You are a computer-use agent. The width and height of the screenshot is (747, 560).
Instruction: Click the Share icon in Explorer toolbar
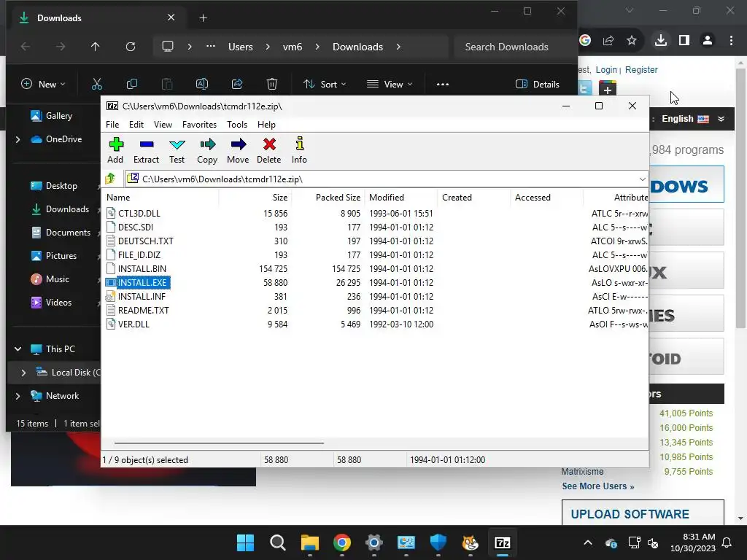pyautogui.click(x=237, y=85)
